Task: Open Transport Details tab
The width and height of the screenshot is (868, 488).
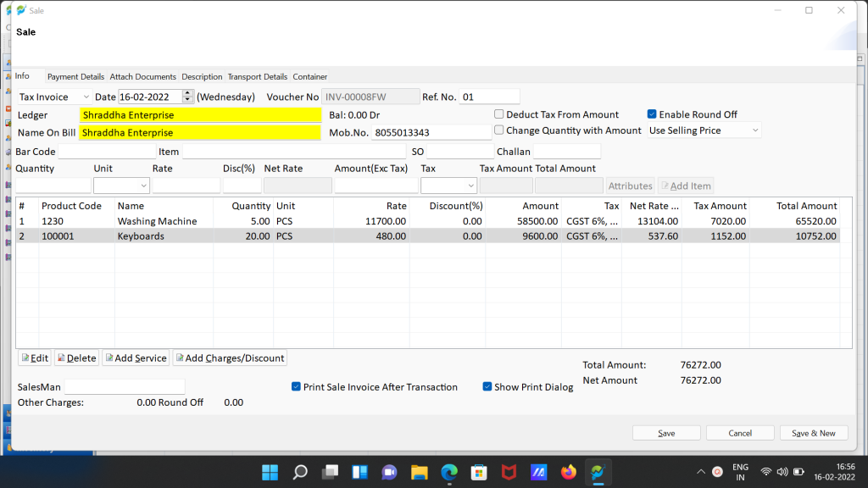Action: pyautogui.click(x=258, y=77)
